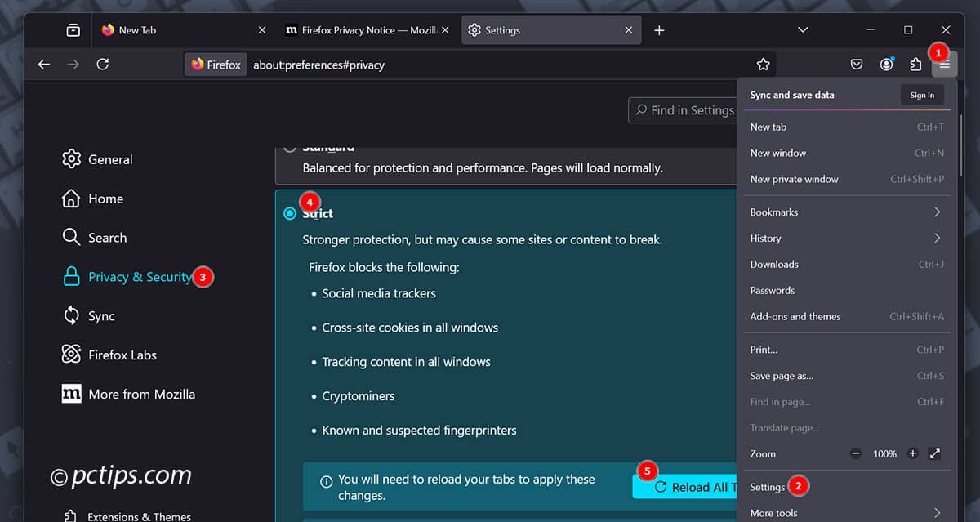Choose New window from the menu
Viewport: 980px width, 522px height.
coord(847,154)
